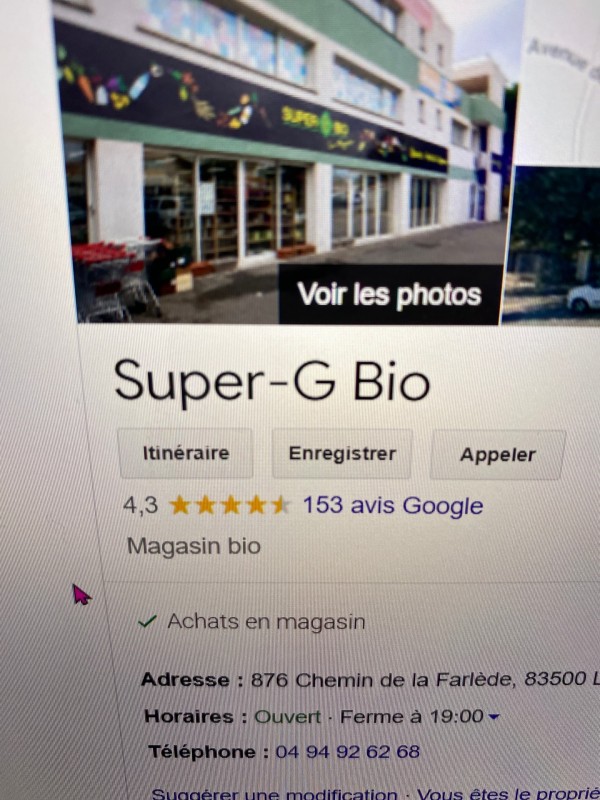This screenshot has width=600, height=800.
Task: Click the green checkmark beside Achats en magasin
Action: pyautogui.click(x=147, y=621)
